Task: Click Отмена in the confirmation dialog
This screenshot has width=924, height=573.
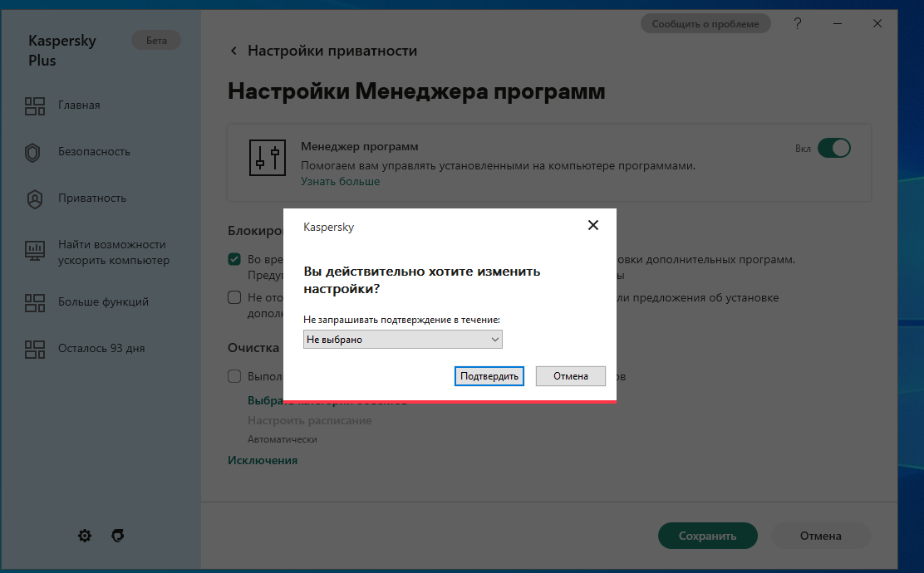Action: click(x=570, y=376)
